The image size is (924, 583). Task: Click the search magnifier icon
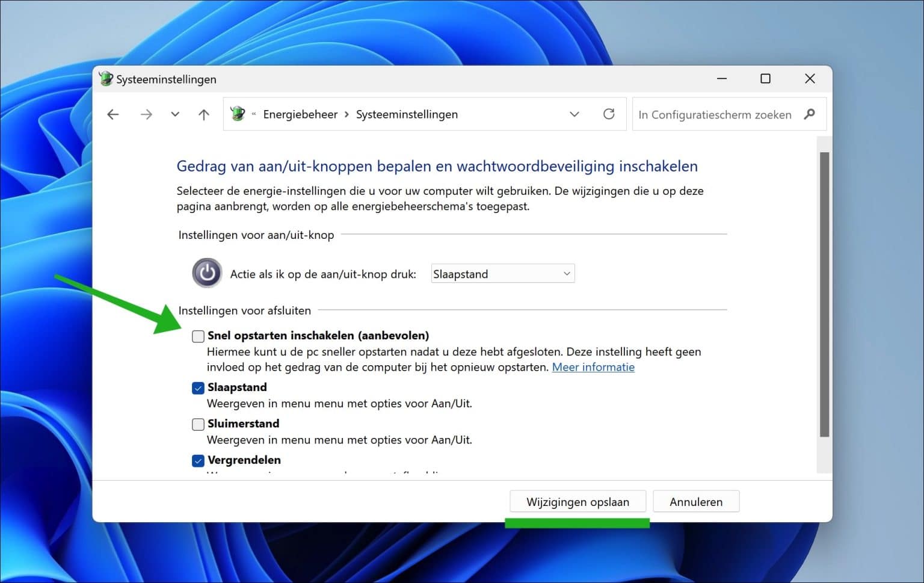810,114
